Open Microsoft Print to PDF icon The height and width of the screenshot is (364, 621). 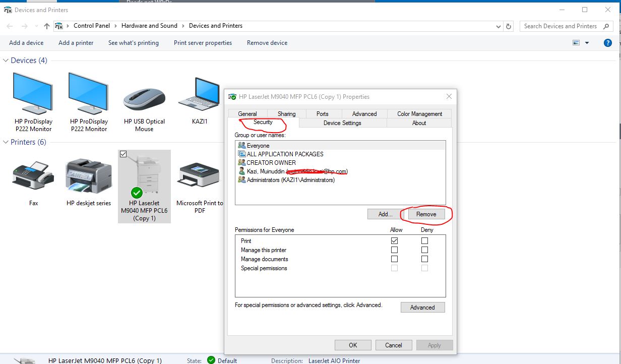(198, 174)
